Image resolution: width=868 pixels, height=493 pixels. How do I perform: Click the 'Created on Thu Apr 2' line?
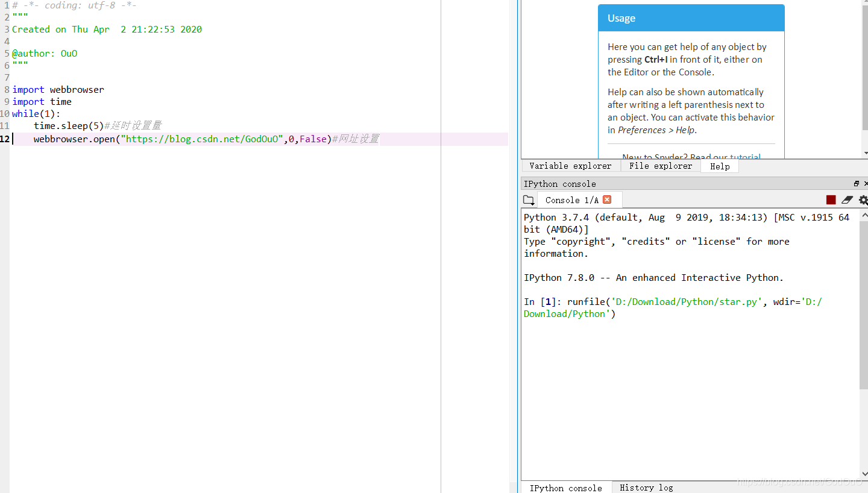[107, 30]
